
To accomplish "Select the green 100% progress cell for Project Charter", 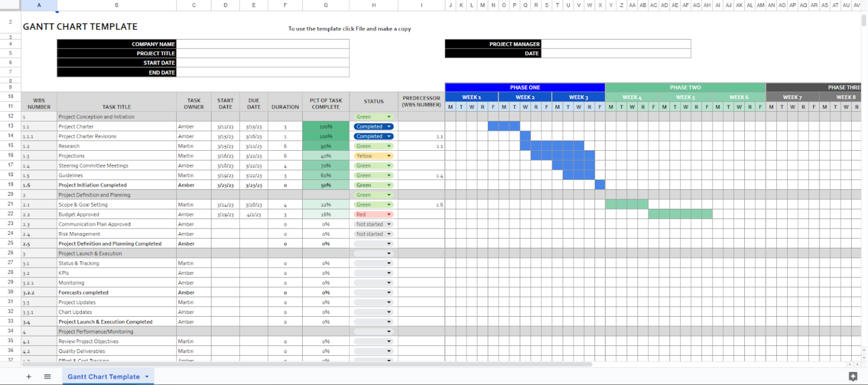I will (326, 126).
